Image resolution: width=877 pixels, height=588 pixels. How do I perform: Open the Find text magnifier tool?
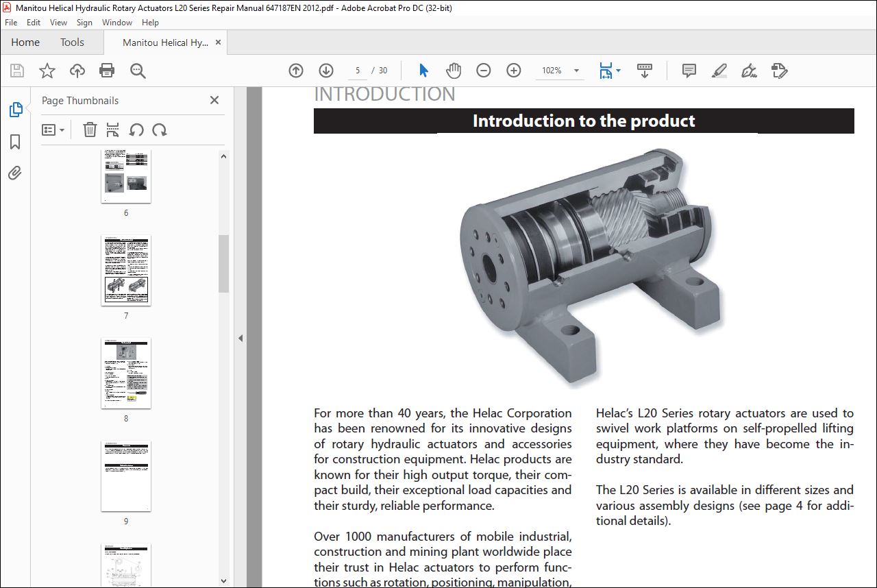(x=138, y=71)
